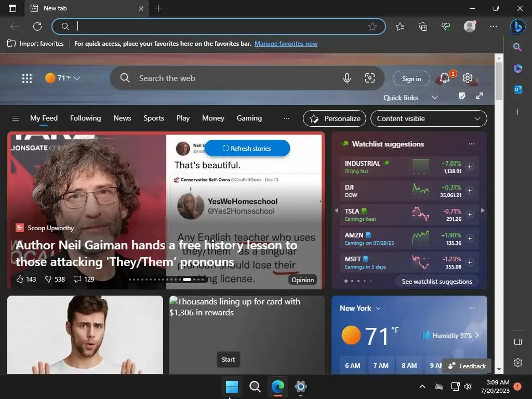Image resolution: width=532 pixels, height=399 pixels.
Task: Add AMZN to watchlist
Action: click(x=470, y=238)
